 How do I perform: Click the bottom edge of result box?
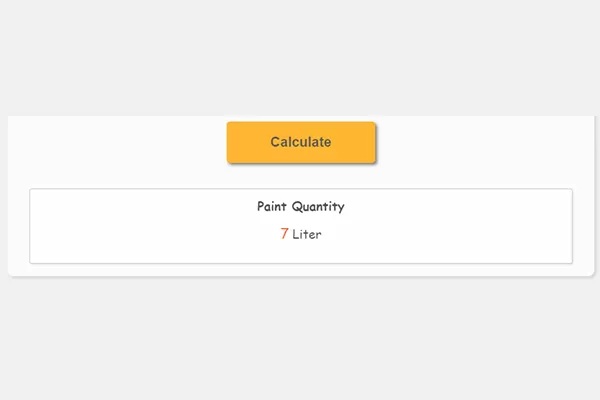coord(301,263)
